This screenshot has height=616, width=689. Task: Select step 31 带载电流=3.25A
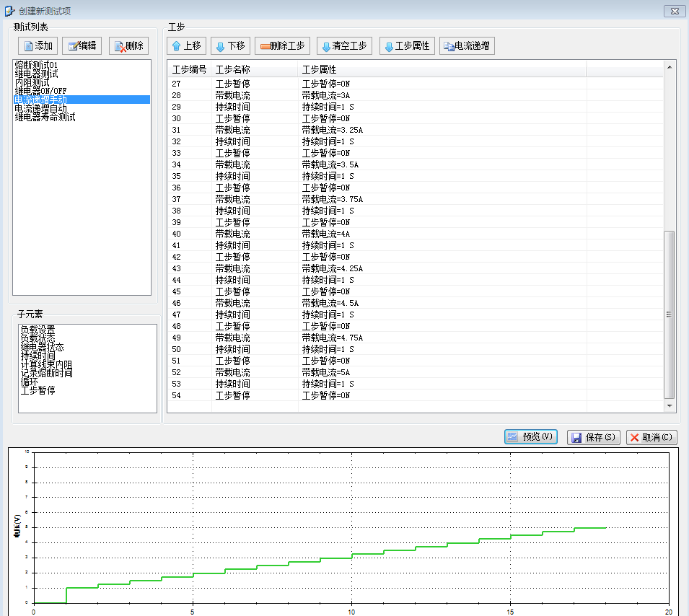click(416, 130)
